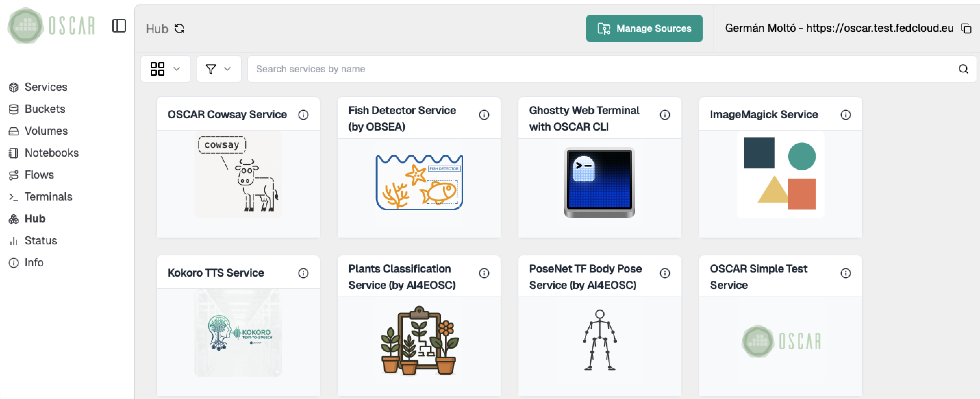The image size is (980, 399).
Task: Select Buckets from the sidebar
Action: coord(45,109)
